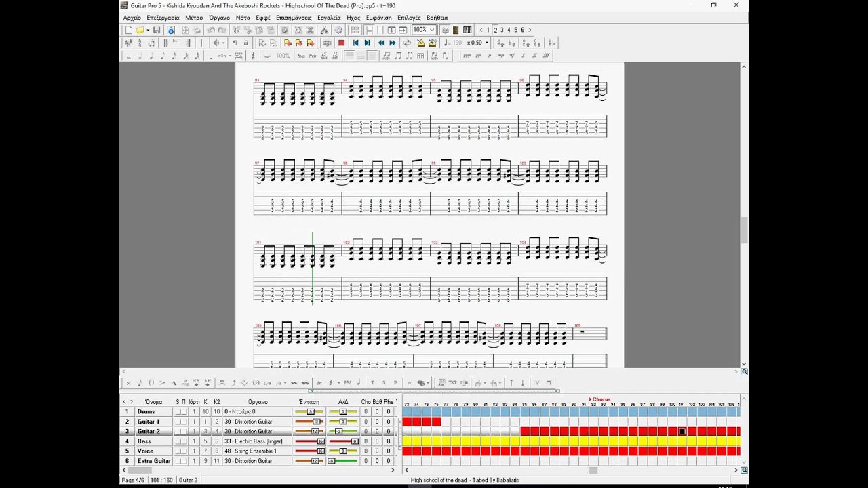Screen dimensions: 868x488
Task: Stop playback with the red square
Action: coord(341,43)
